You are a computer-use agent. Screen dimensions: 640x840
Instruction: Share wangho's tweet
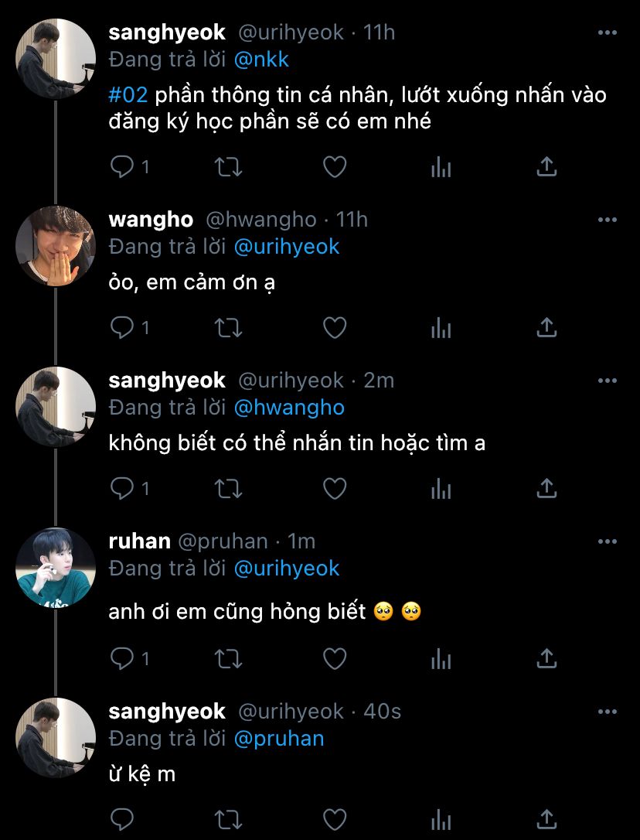(x=546, y=328)
